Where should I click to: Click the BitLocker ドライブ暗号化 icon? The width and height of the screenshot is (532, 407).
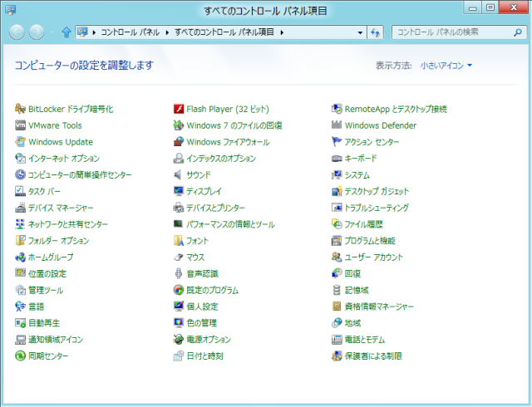tap(21, 109)
